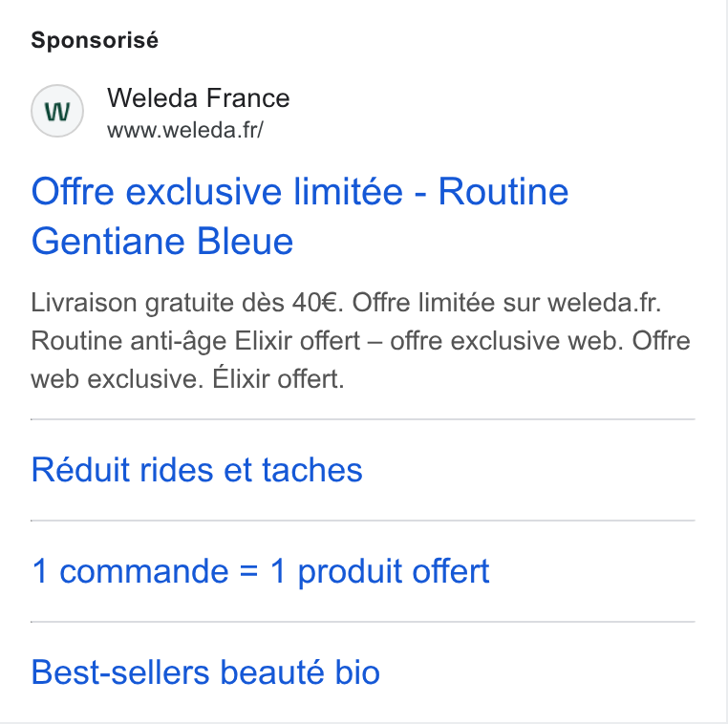Screen dimensions: 728x724
Task: Select the word Routine in the headline
Action: point(503,191)
